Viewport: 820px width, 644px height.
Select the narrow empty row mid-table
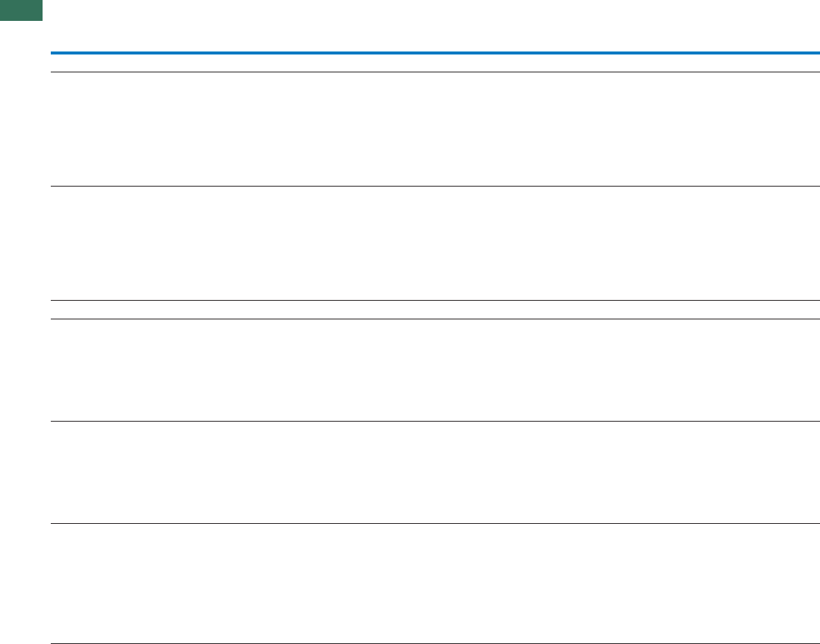435,310
